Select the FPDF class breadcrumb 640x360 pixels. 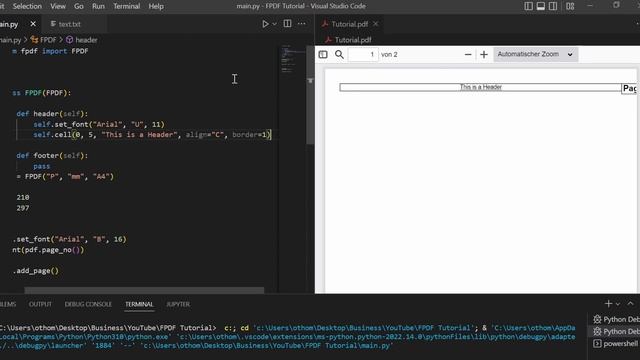[44, 40]
